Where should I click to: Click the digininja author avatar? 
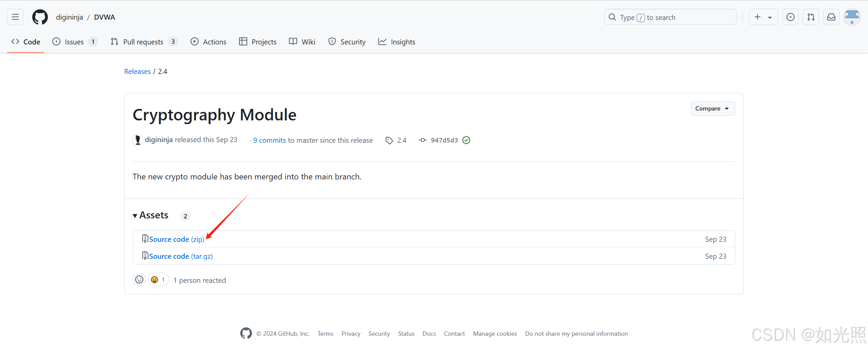pos(138,140)
